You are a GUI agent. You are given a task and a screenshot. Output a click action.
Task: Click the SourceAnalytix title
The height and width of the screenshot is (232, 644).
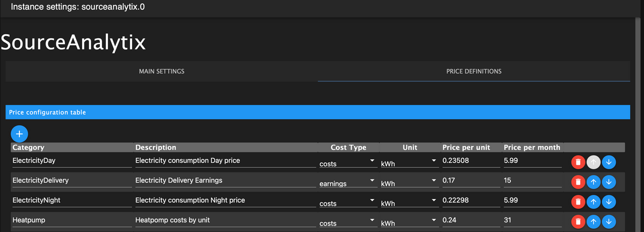click(x=73, y=42)
